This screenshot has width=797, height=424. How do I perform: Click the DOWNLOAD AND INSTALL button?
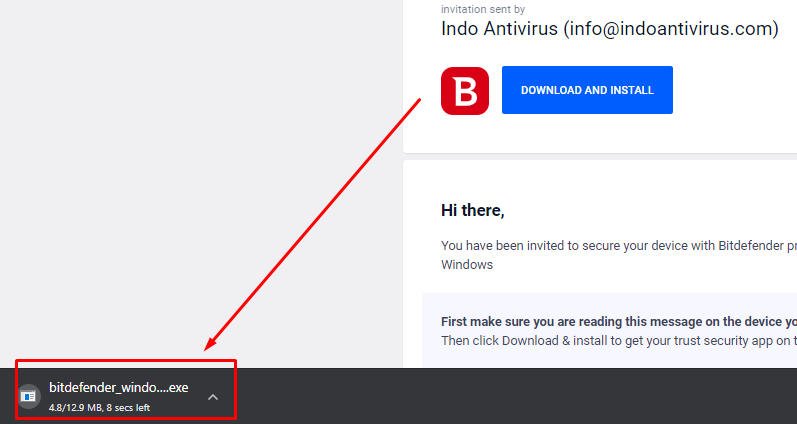click(x=587, y=90)
